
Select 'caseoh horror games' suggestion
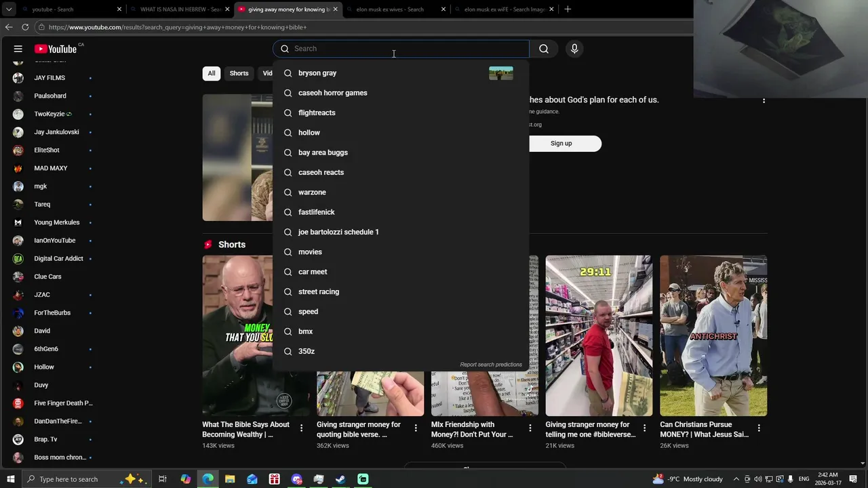click(x=401, y=93)
